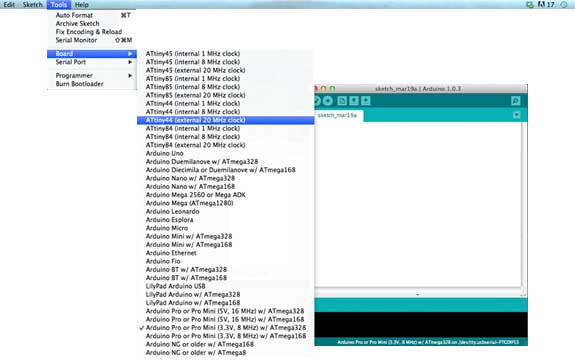
Task: Click the clock icon in menu bar
Action: point(564,4)
